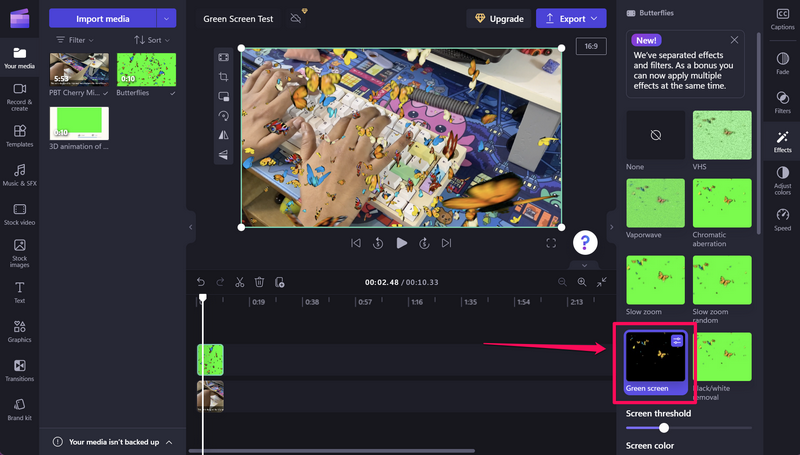800x455 pixels.
Task: Zoom in on the timeline
Action: (x=582, y=283)
